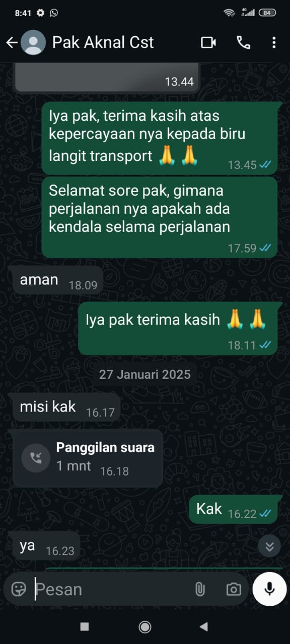Tap the Android recent apps square button
This screenshot has width=290, height=644.
tap(85, 626)
